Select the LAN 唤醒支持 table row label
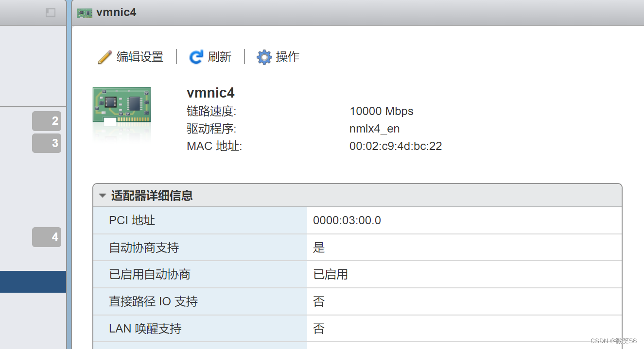This screenshot has height=349, width=644. coord(145,329)
